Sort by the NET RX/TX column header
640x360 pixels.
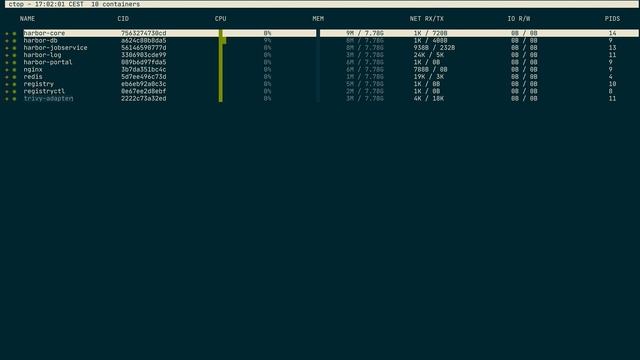pos(427,19)
